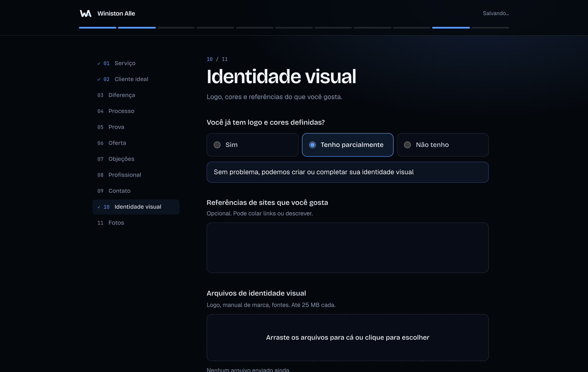Screen dimensions: 588x372
Task: Click the Salvando... status text
Action: pyautogui.click(x=496, y=13)
